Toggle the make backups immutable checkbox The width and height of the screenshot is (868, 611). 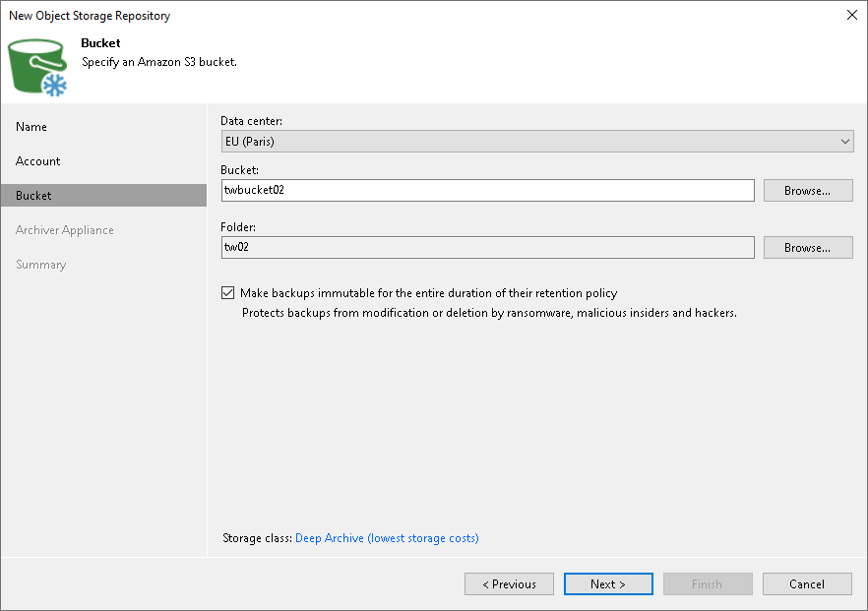point(227,293)
